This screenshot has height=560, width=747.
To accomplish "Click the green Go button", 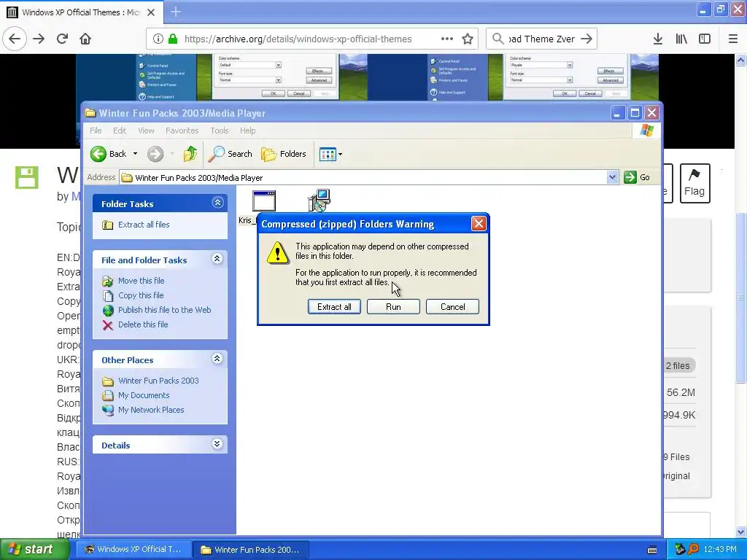I will pos(637,177).
